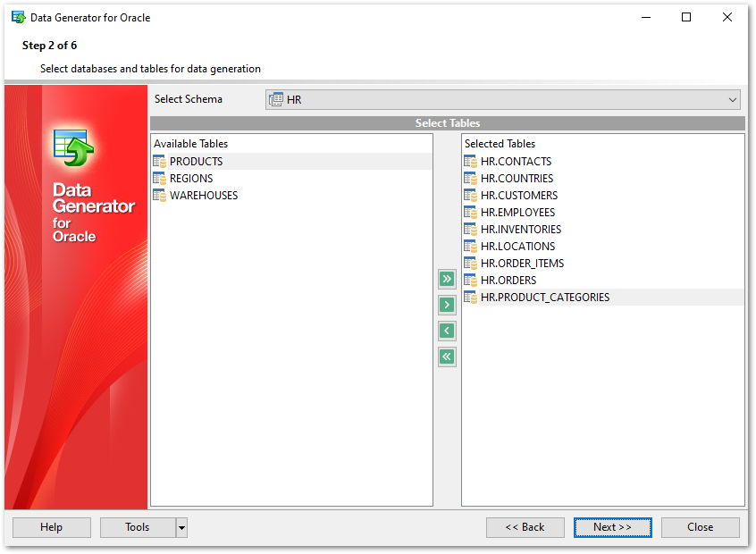The image size is (756, 554).
Task: Select WAREHOUSES in Available Tables
Action: [291, 196]
